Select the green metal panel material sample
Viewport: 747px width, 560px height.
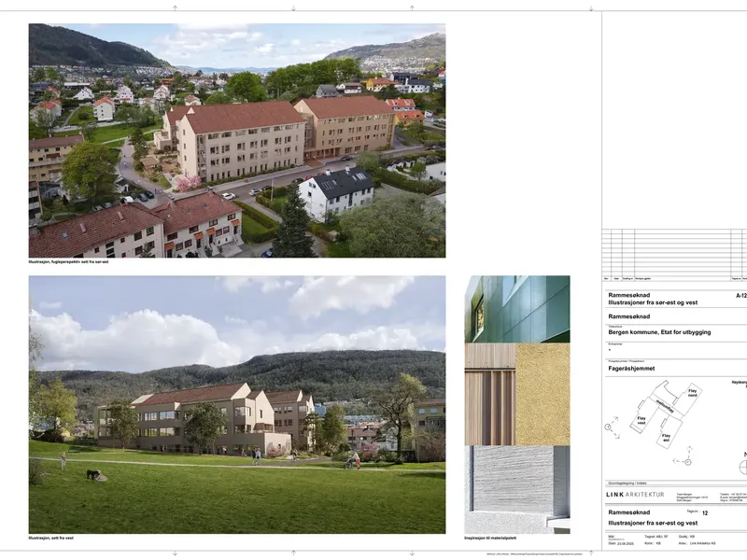pos(517,309)
